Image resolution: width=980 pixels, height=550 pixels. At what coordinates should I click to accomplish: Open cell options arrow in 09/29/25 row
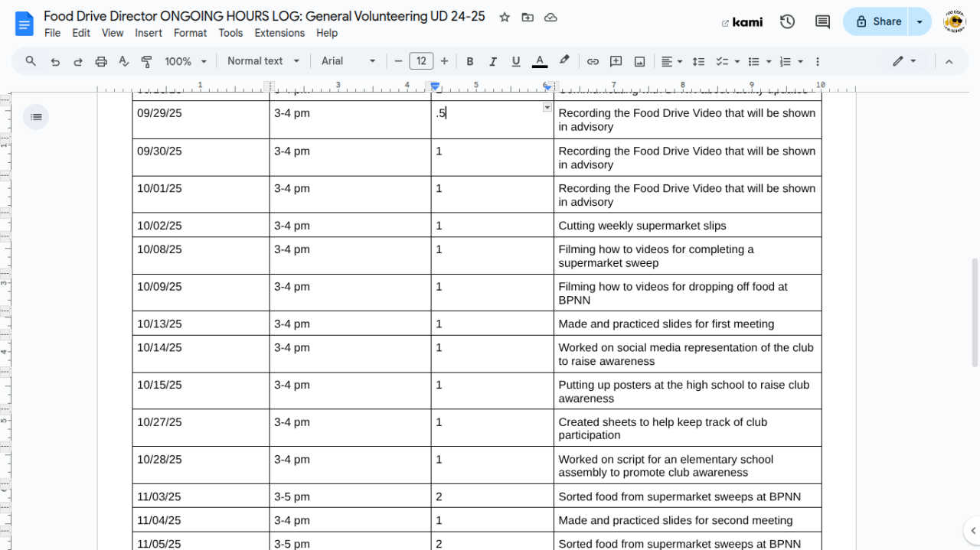coord(547,108)
